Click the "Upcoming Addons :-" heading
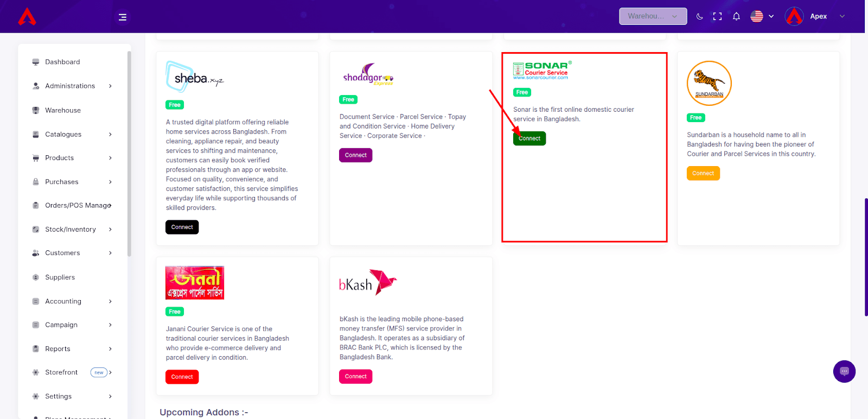Viewport: 868px width, 419px height. [204, 412]
